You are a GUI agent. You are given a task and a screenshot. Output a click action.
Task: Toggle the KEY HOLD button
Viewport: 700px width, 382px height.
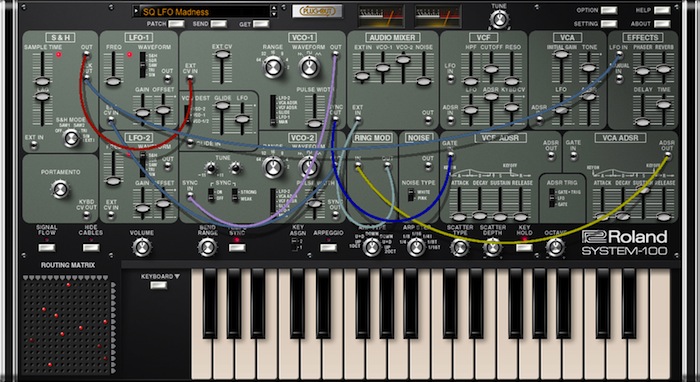524,247
